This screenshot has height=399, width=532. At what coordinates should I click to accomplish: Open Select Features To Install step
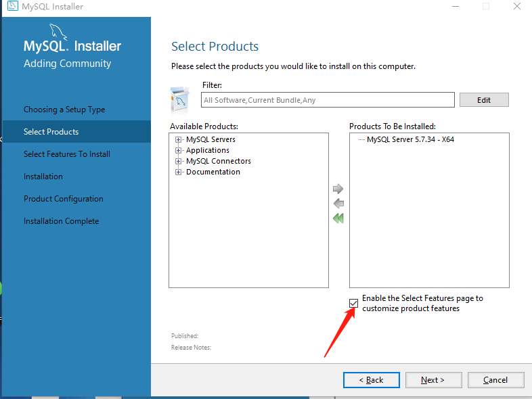[67, 154]
